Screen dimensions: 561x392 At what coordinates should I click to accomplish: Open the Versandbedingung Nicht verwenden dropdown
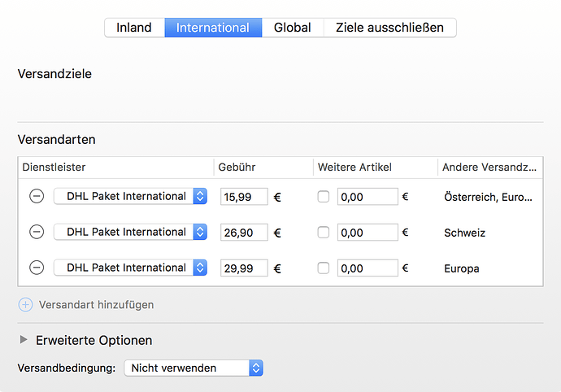click(194, 368)
